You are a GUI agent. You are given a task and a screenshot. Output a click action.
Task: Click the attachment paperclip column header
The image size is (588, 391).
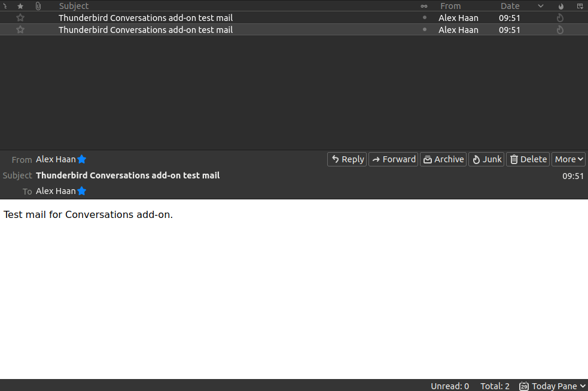[37, 5]
